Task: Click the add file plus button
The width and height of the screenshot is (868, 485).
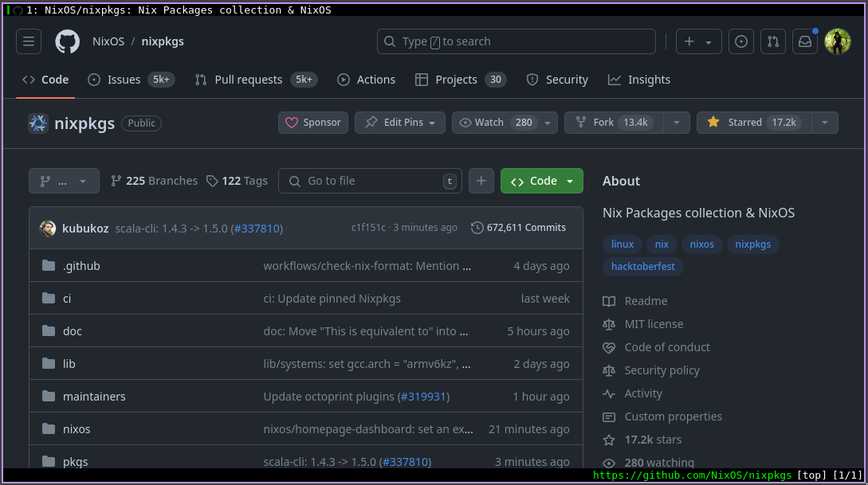Action: pyautogui.click(x=481, y=181)
